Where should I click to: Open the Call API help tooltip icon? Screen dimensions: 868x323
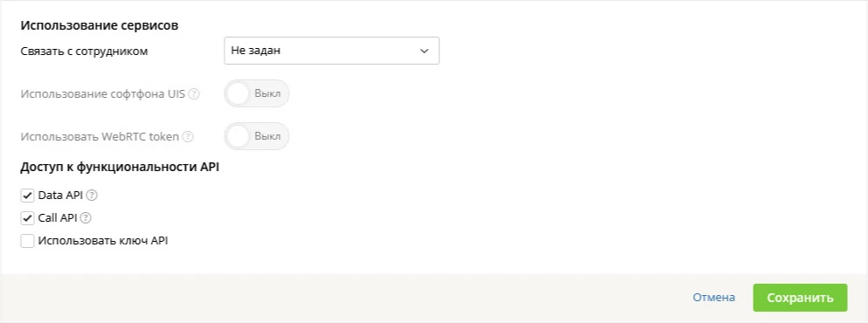86,218
